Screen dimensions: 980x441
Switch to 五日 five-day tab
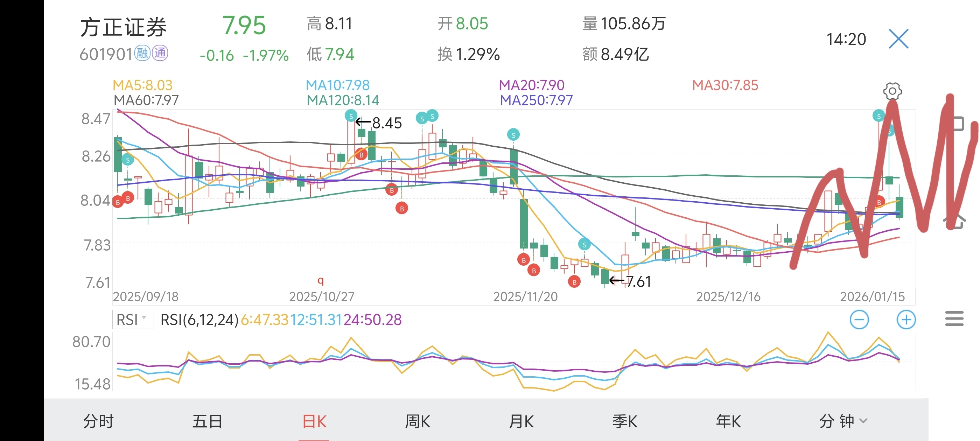pos(207,421)
